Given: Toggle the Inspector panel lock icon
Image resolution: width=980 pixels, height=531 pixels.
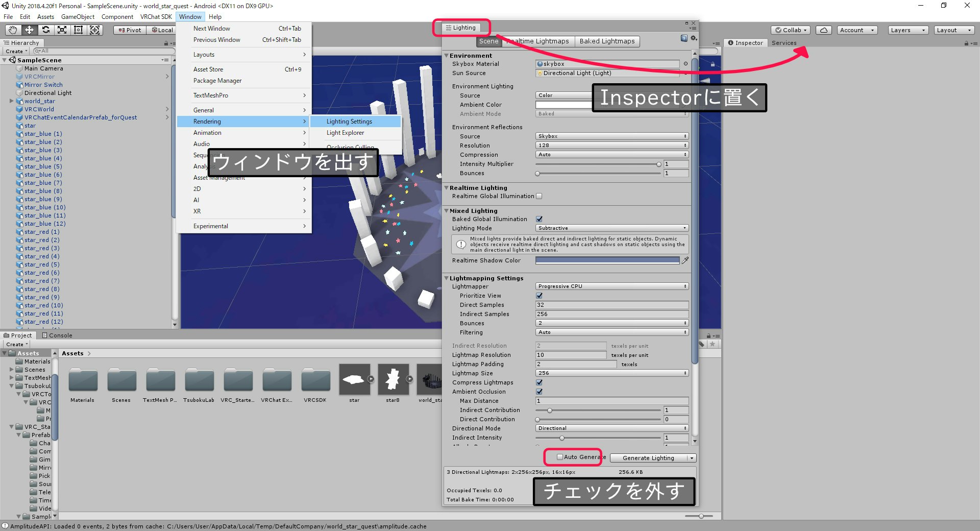Looking at the screenshot, I should [x=966, y=43].
